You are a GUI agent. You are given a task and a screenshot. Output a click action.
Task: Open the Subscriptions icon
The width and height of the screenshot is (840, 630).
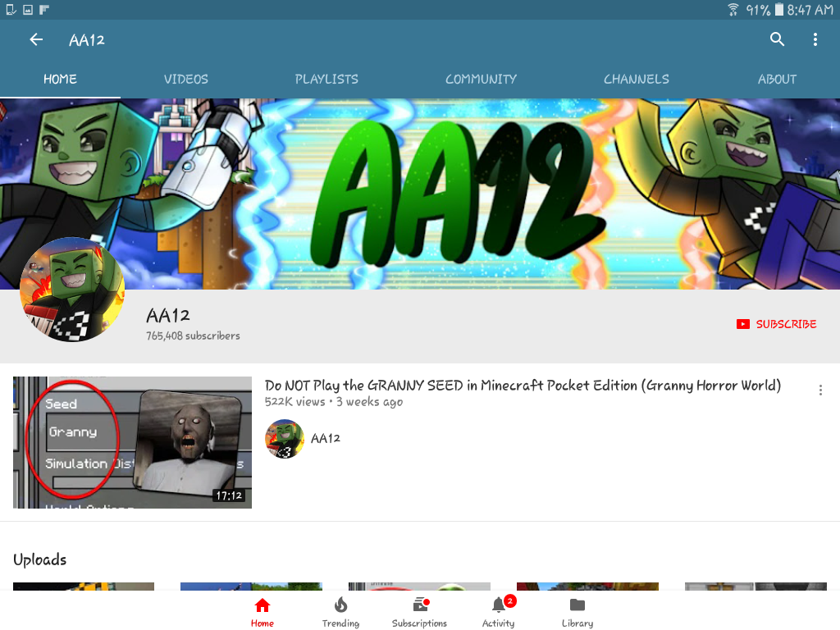tap(419, 612)
